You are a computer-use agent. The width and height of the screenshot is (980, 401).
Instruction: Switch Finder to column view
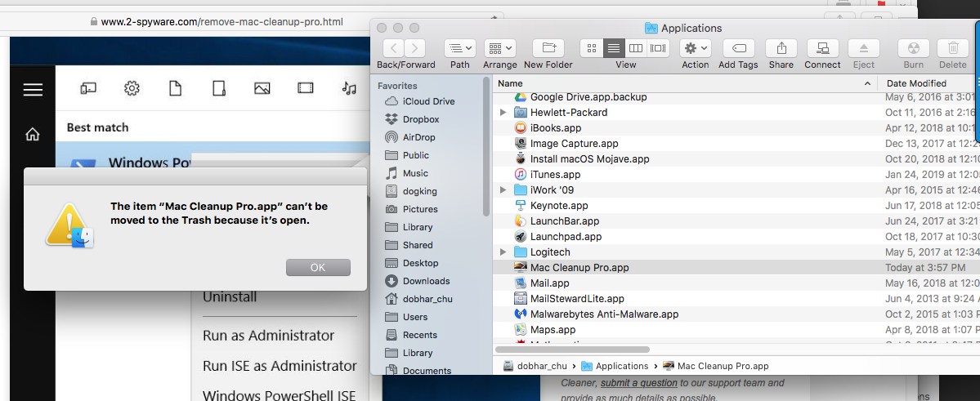pos(636,48)
